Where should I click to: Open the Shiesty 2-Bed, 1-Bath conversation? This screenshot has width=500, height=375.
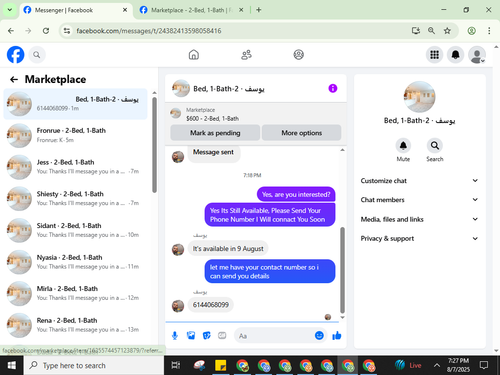[x=75, y=198]
